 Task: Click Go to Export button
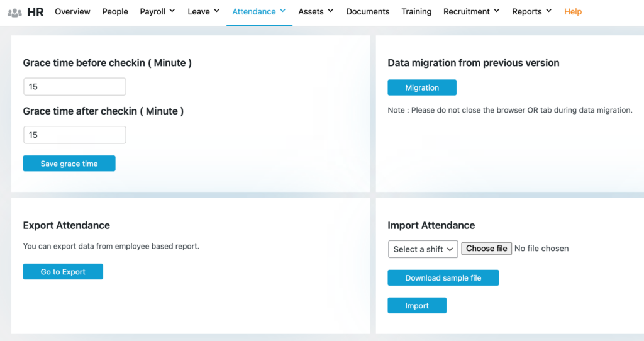(63, 272)
